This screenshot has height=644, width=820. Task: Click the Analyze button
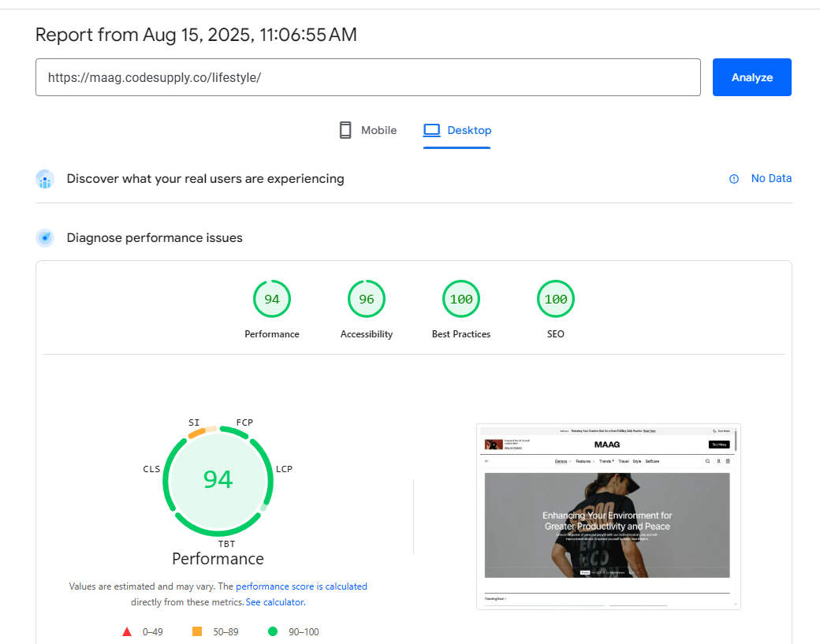[751, 77]
